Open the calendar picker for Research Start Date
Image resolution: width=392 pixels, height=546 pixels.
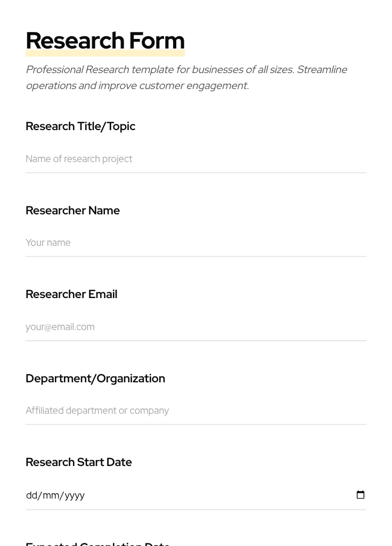(x=361, y=495)
